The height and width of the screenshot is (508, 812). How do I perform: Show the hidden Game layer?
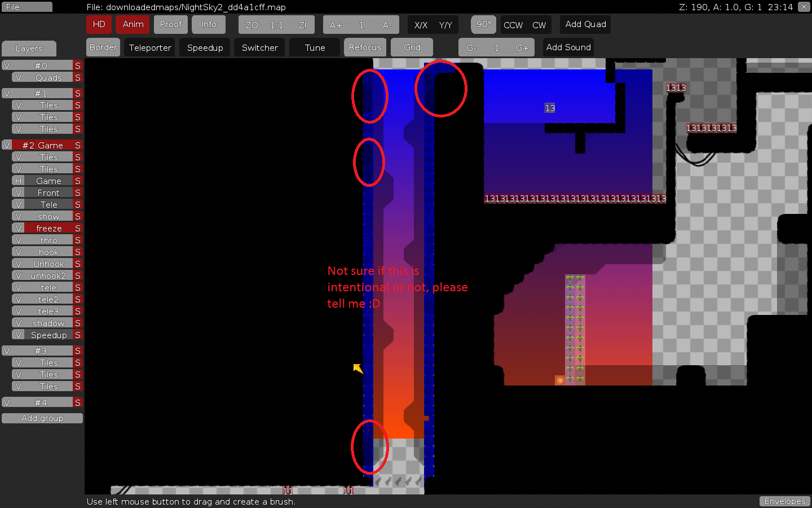(18, 181)
